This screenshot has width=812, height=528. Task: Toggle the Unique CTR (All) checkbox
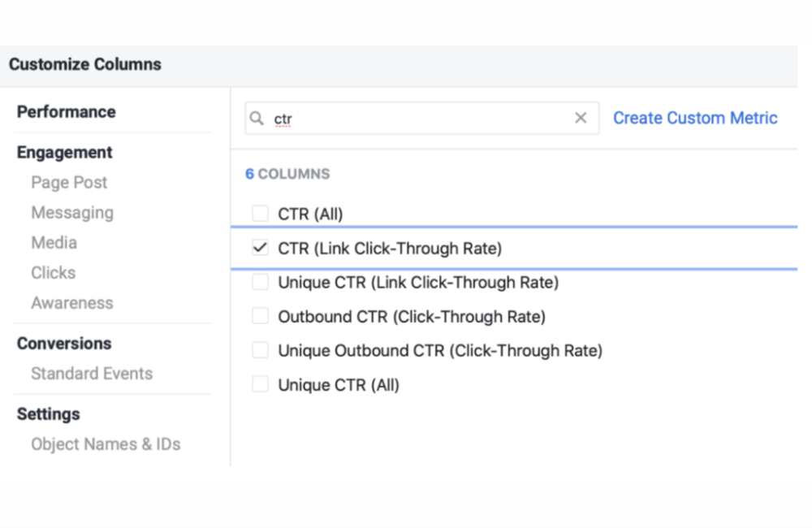260,385
